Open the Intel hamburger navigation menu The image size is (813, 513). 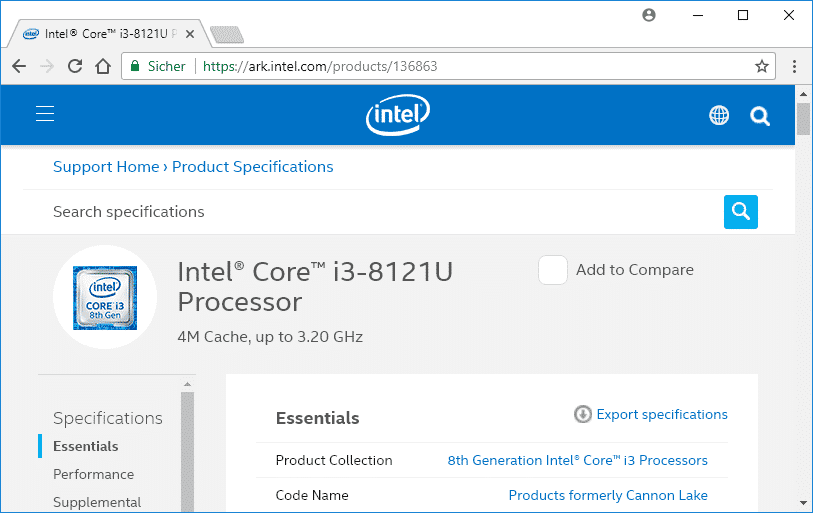pyautogui.click(x=45, y=113)
